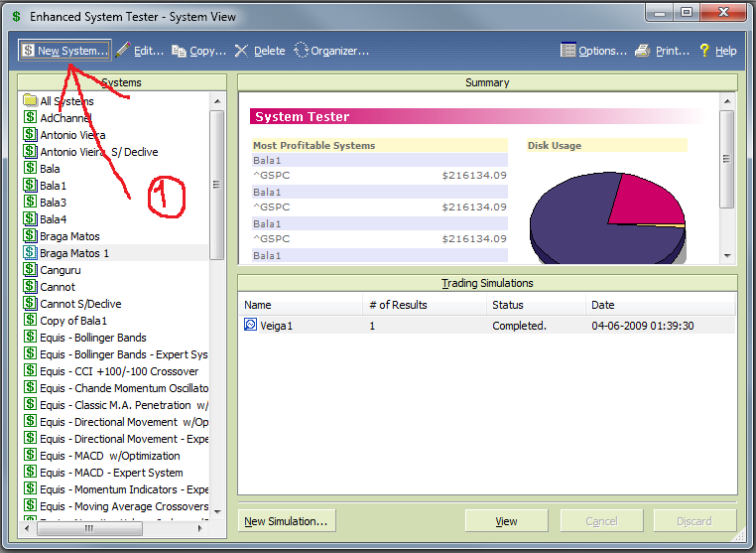Sort simulations by Status column

pos(536,305)
